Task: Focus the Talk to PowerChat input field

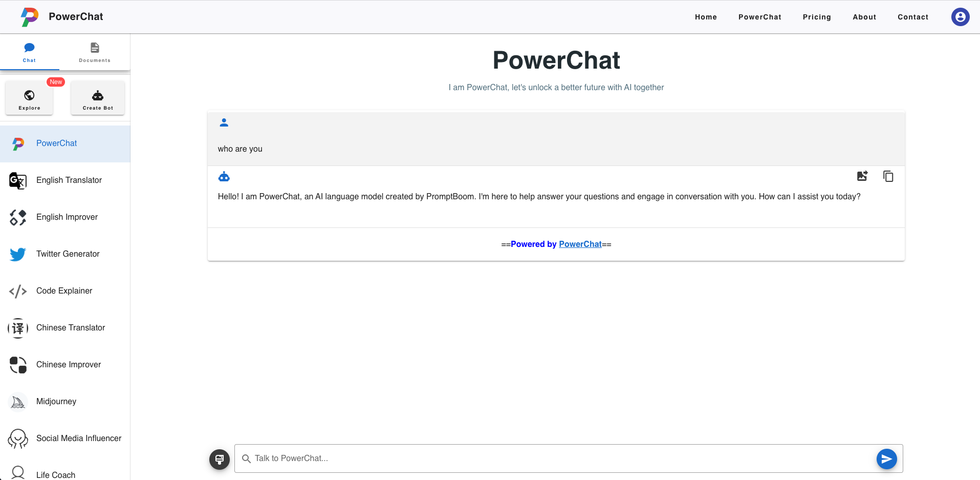Action: (568, 458)
